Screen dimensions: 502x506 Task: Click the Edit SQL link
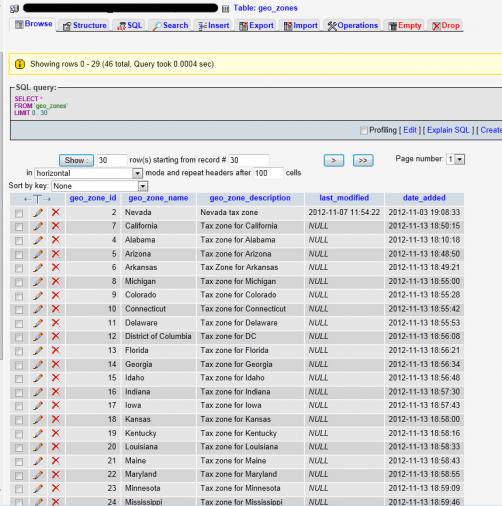point(410,130)
